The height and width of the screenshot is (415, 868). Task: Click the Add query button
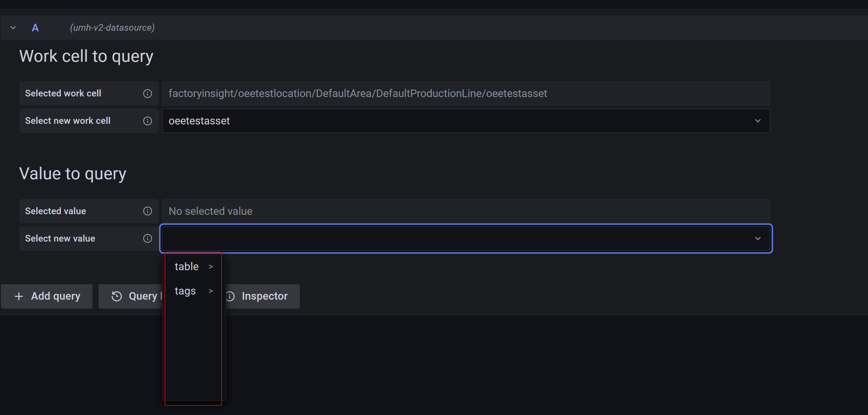point(47,296)
